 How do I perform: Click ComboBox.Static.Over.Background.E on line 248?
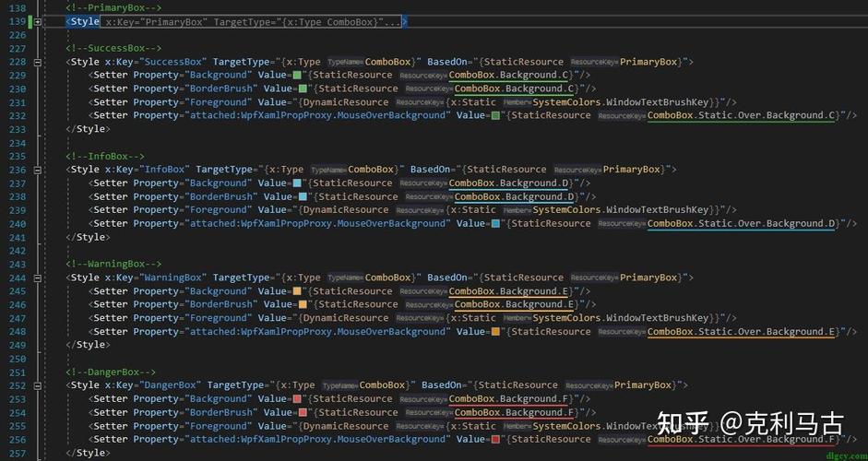coord(741,332)
